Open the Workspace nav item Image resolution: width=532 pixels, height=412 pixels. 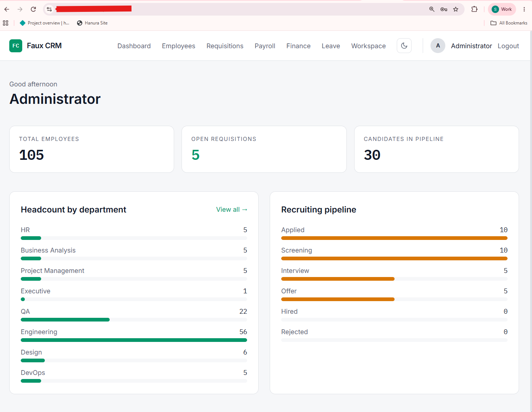pyautogui.click(x=369, y=46)
